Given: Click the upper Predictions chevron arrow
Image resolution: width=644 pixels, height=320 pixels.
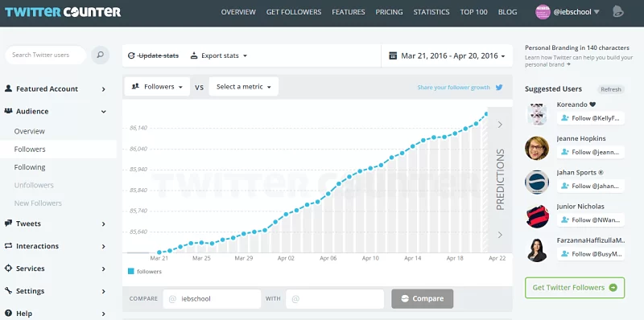Looking at the screenshot, I should 500,125.
